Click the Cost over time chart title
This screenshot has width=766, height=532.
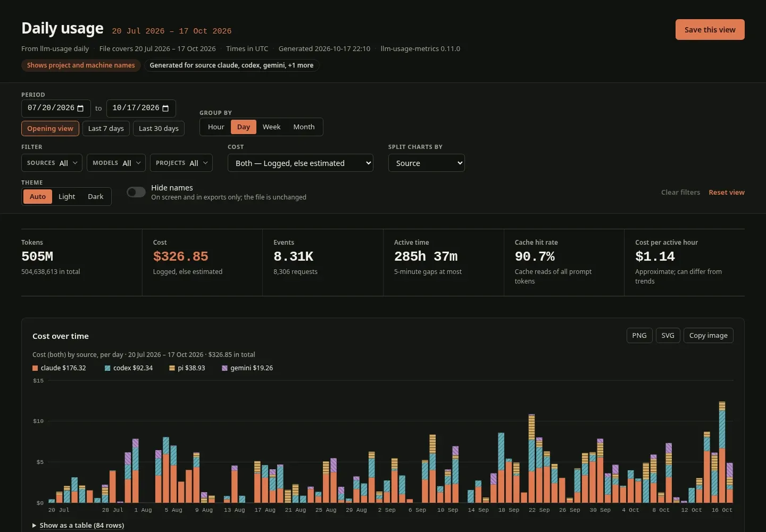click(x=61, y=336)
